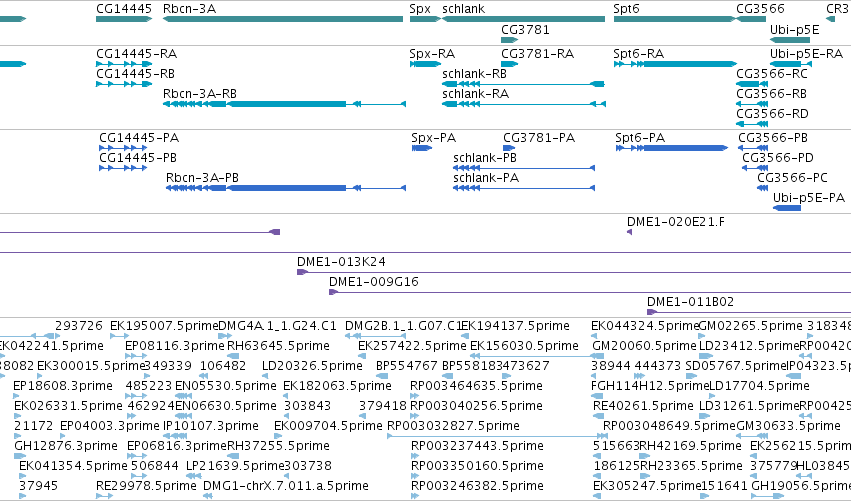Click the EK305247.5prime EST label

coord(647,487)
